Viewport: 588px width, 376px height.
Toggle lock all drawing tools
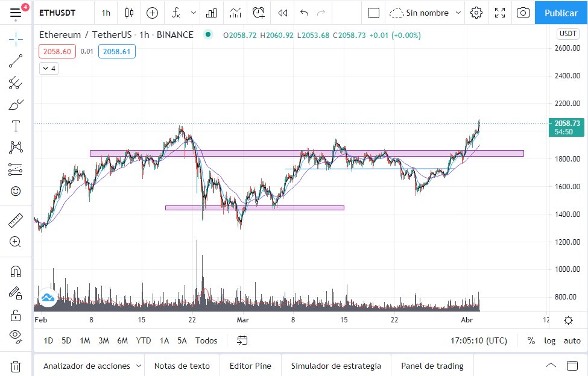point(15,315)
